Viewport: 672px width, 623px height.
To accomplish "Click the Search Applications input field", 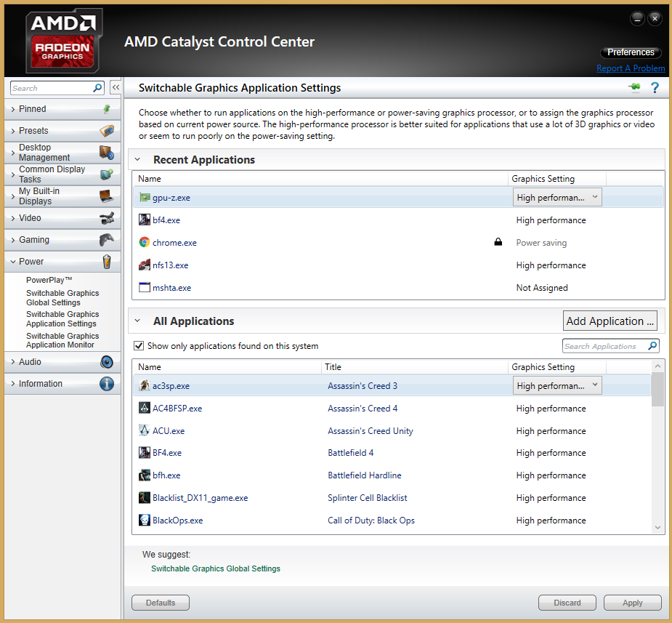I will pos(603,346).
